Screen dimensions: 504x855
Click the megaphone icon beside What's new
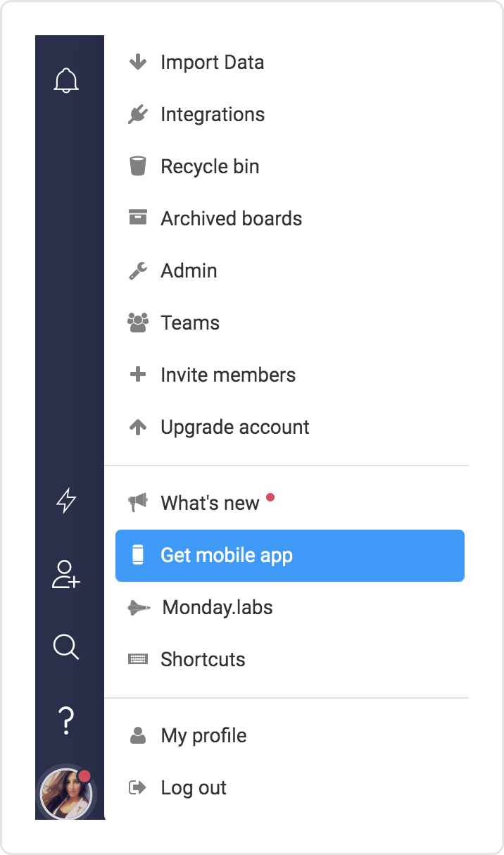click(138, 502)
